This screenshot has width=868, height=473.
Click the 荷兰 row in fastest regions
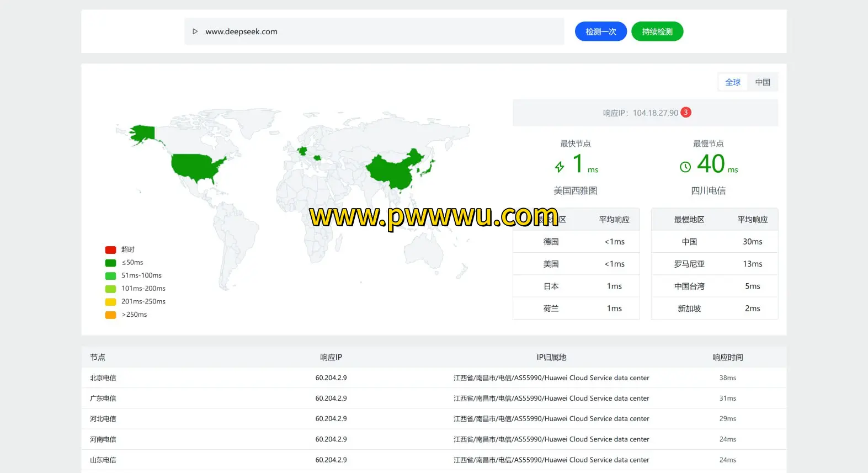click(x=576, y=309)
